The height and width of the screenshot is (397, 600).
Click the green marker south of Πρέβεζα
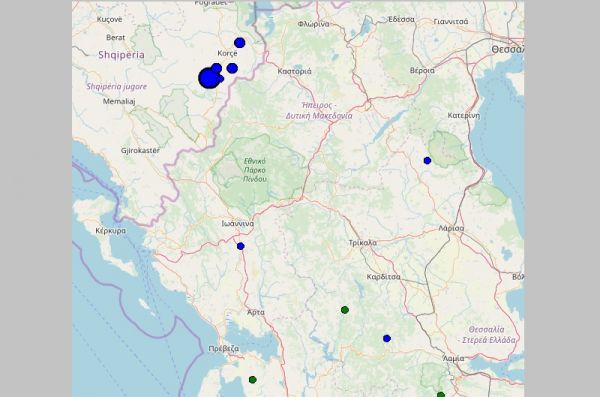pyautogui.click(x=253, y=380)
